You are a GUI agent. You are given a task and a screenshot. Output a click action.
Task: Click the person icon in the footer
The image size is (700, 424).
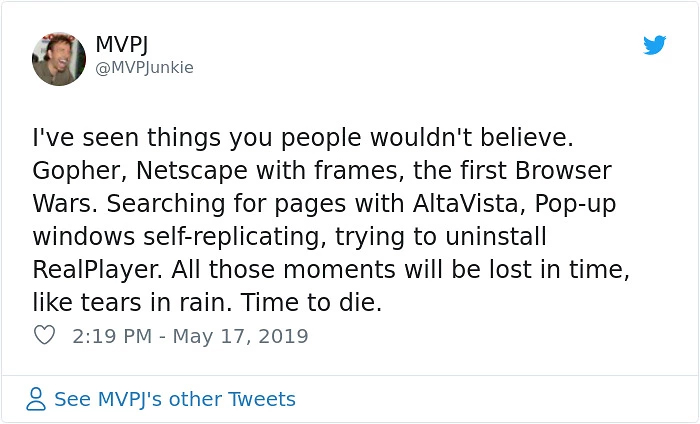coord(37,400)
